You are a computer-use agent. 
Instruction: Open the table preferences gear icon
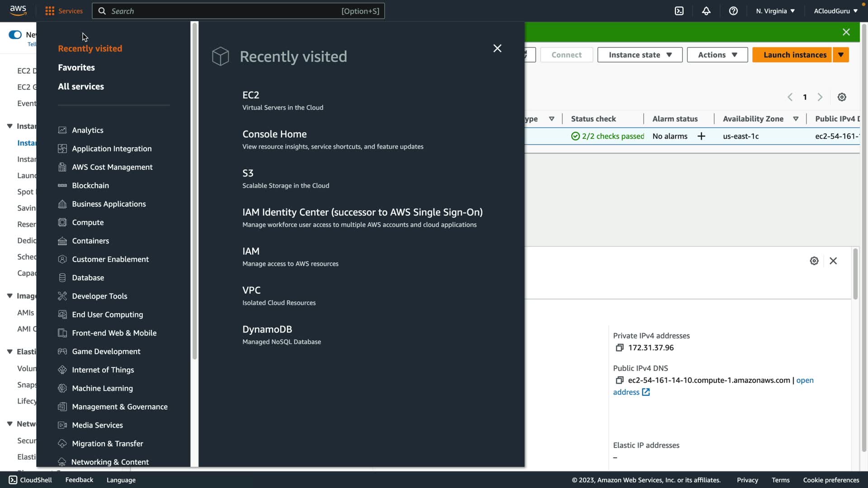[x=842, y=97]
